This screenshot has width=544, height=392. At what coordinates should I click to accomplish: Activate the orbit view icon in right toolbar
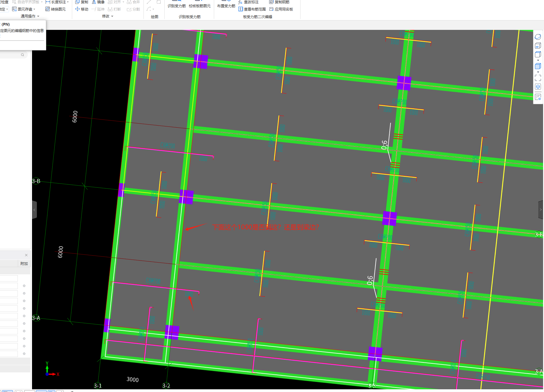pos(538,37)
